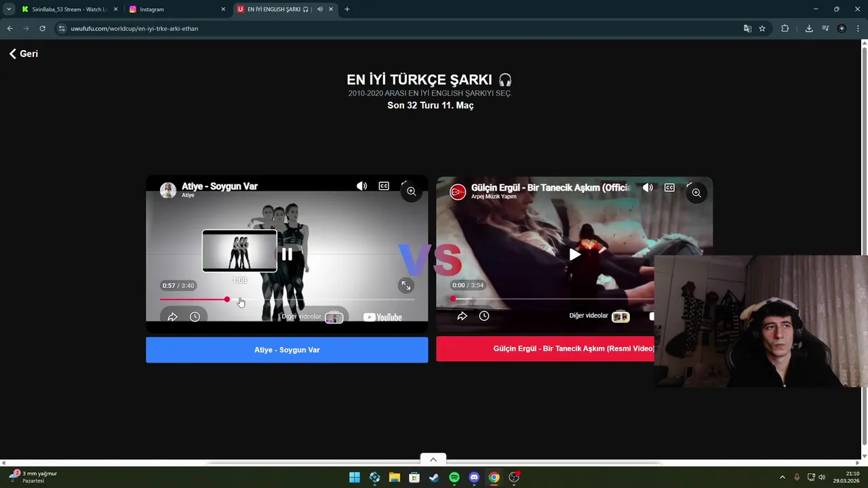Toggle captions on the Gülçin Ergül video
This screenshot has width=868, height=488.
pos(669,188)
